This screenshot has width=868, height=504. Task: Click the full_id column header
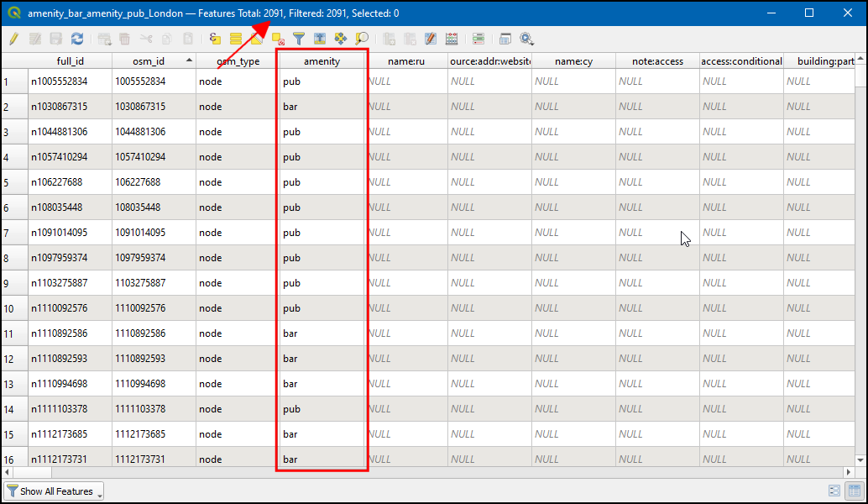[70, 61]
